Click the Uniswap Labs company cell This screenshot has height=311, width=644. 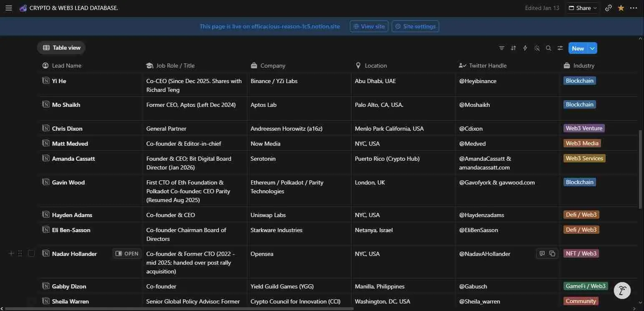coord(299,215)
